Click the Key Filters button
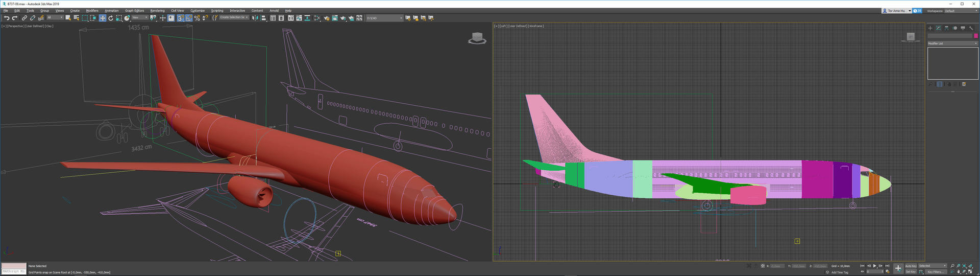980x276 pixels. click(936, 272)
